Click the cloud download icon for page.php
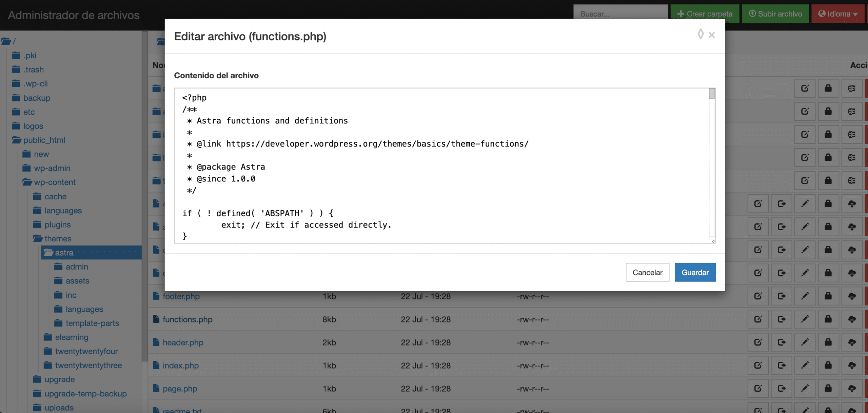 click(852, 388)
